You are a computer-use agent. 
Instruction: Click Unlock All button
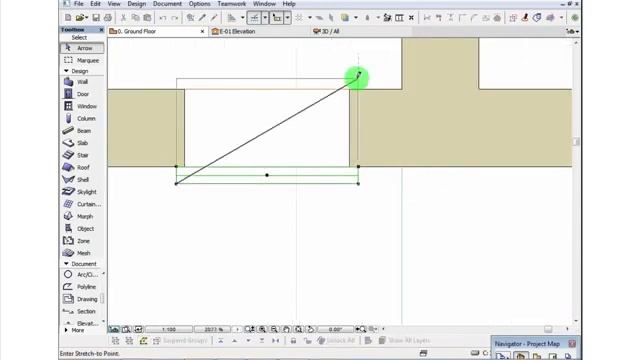click(336, 341)
